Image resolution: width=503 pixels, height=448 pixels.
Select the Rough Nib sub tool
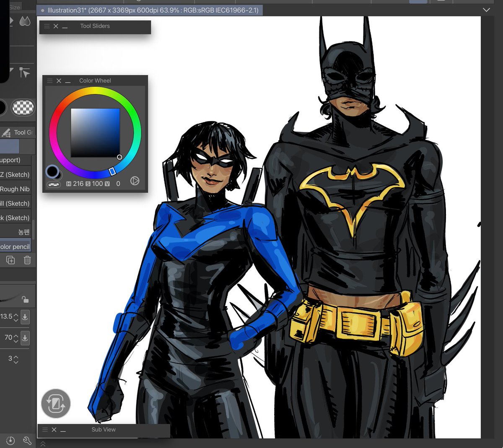16,189
